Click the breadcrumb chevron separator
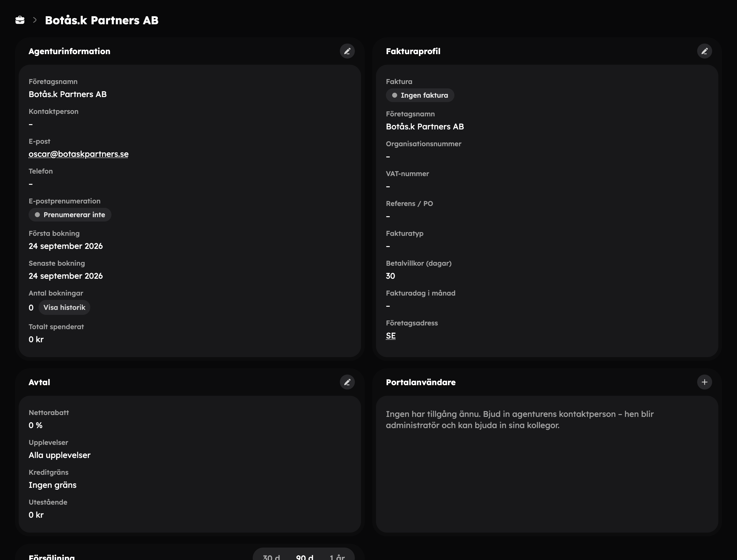 [35, 20]
